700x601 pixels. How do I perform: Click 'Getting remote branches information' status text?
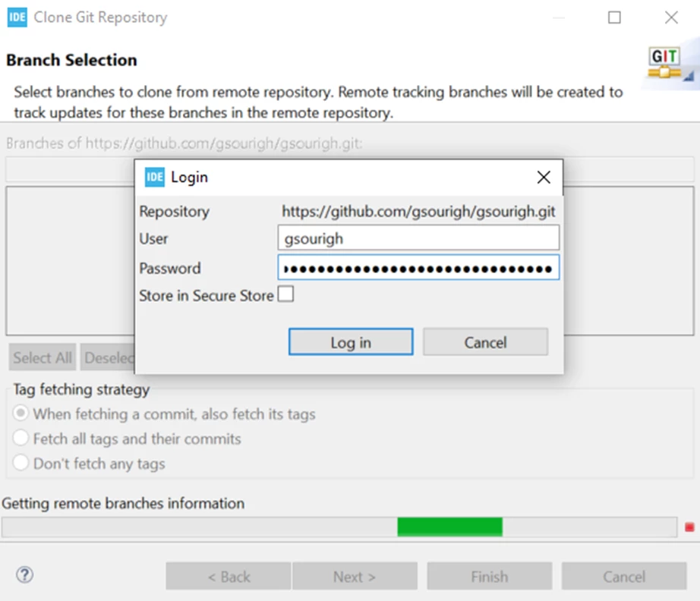[123, 503]
